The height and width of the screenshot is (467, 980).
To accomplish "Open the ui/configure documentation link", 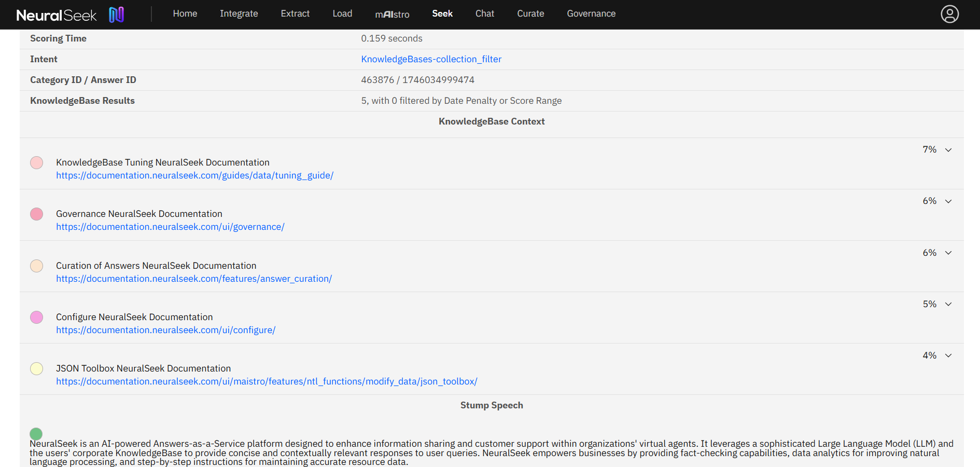I will pyautogui.click(x=166, y=330).
